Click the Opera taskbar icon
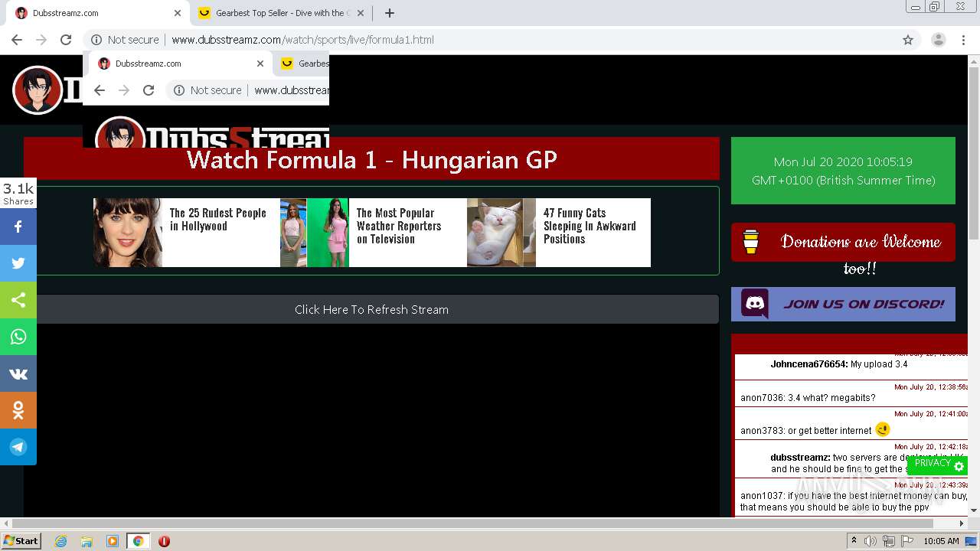Viewport: 980px width, 551px height. pos(164,541)
